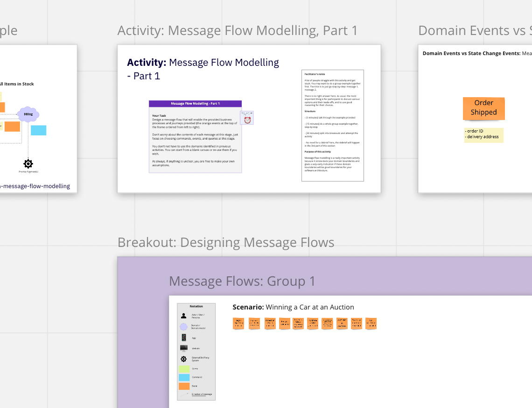Select the Billing cloud shape
532x408 pixels.
28,114
